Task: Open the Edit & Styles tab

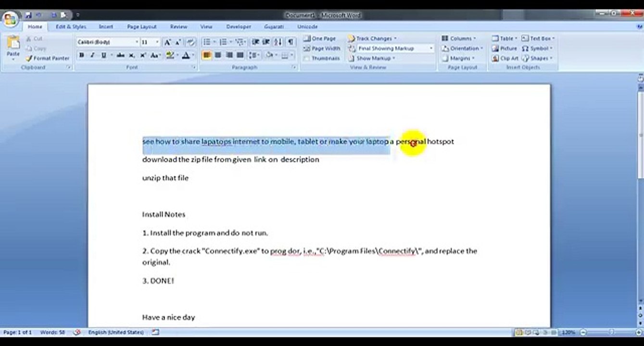Action: coord(71,27)
